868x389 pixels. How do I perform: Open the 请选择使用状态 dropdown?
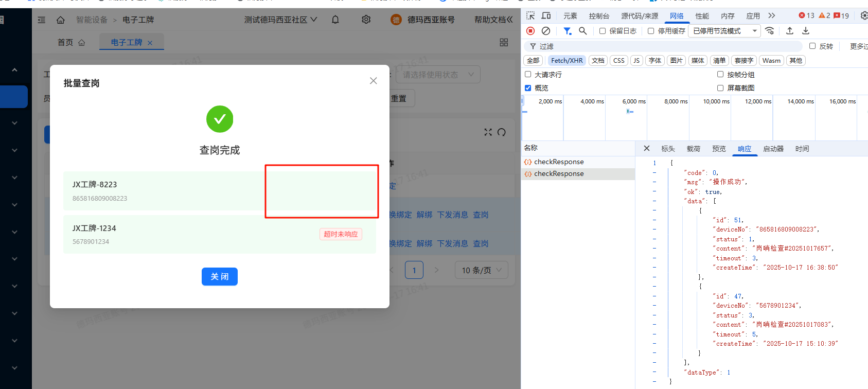[x=438, y=75]
